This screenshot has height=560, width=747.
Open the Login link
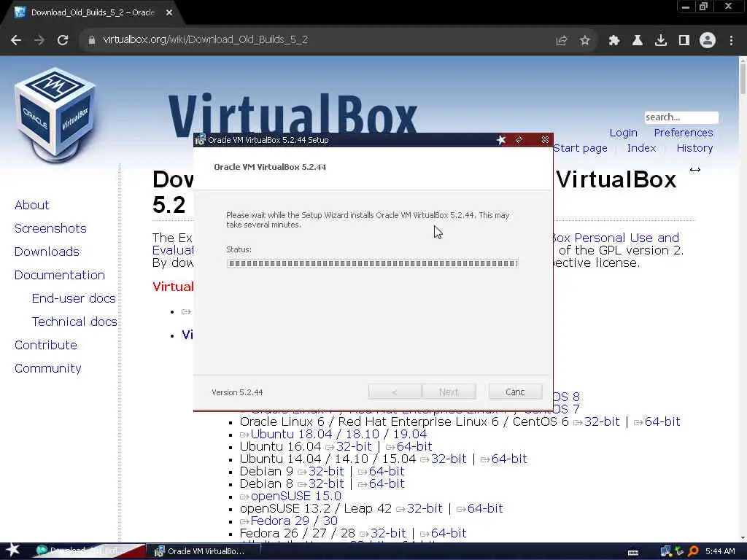[623, 133]
